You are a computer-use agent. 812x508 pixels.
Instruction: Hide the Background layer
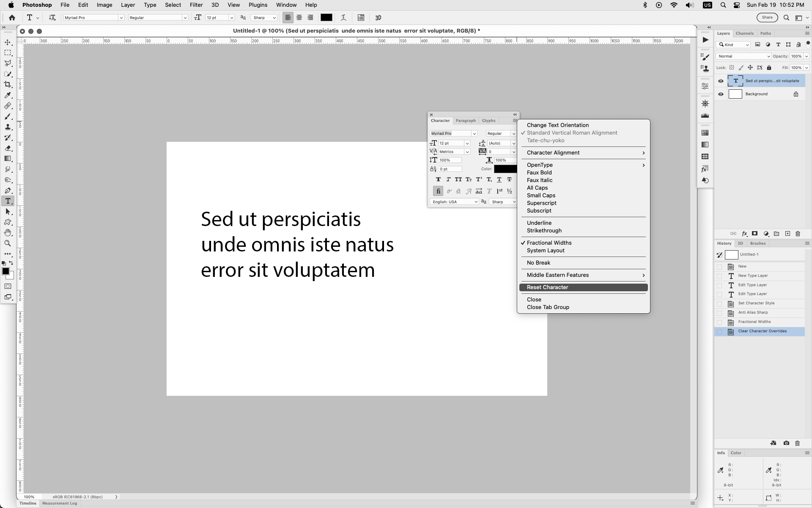721,94
